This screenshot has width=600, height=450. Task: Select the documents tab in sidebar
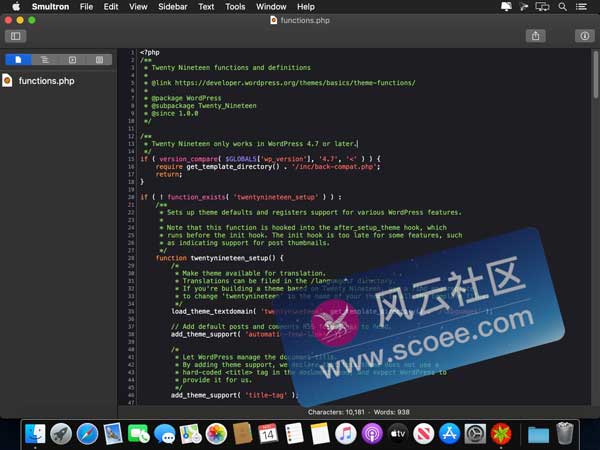[18, 60]
